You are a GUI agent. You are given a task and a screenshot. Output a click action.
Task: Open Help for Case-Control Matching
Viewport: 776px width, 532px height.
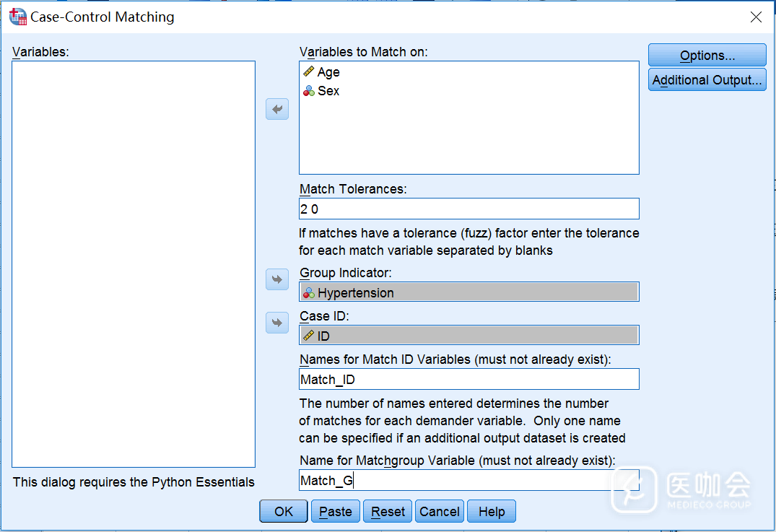(492, 512)
